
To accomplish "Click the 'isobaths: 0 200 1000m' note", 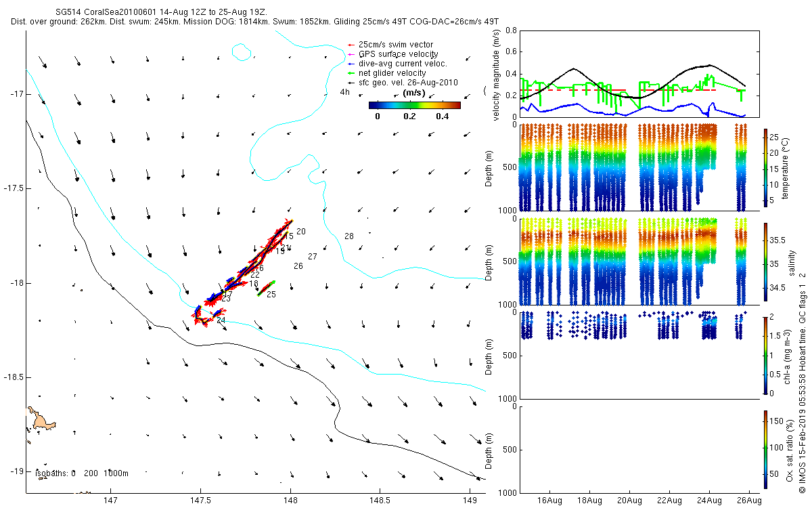I will 81,473.
